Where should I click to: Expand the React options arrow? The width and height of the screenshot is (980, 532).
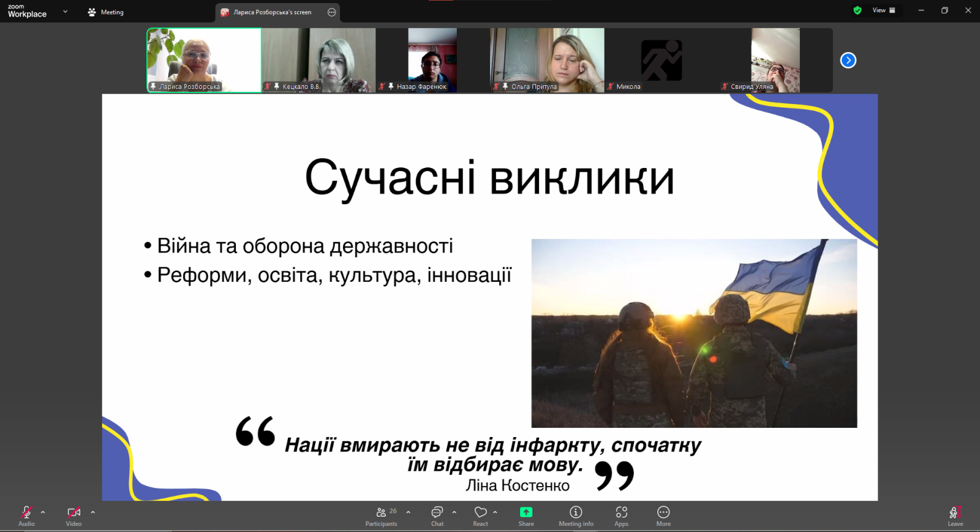495,512
